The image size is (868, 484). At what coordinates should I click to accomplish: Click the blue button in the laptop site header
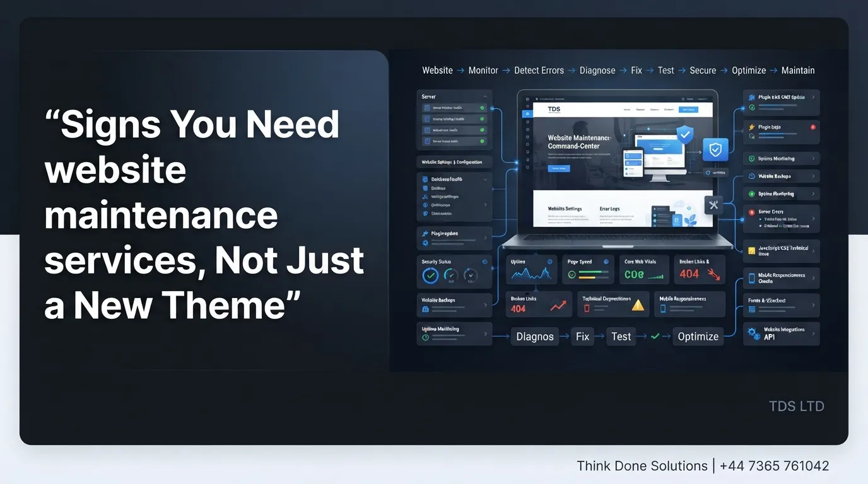[x=689, y=109]
